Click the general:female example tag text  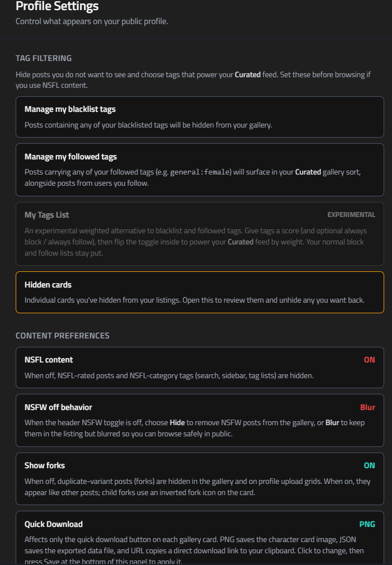200,172
